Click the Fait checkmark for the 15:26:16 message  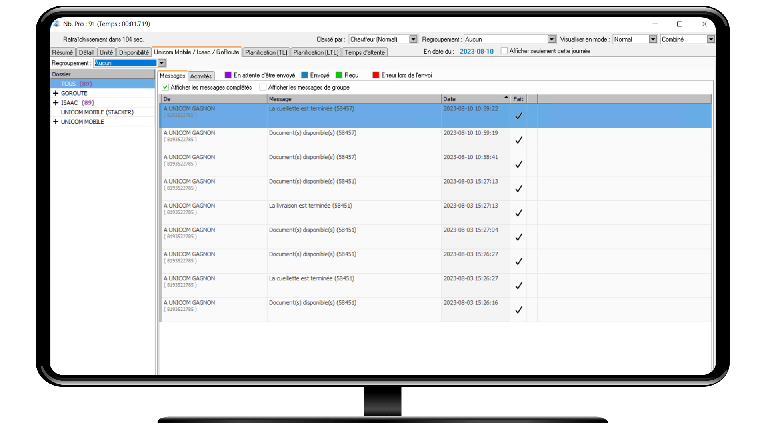click(x=519, y=310)
